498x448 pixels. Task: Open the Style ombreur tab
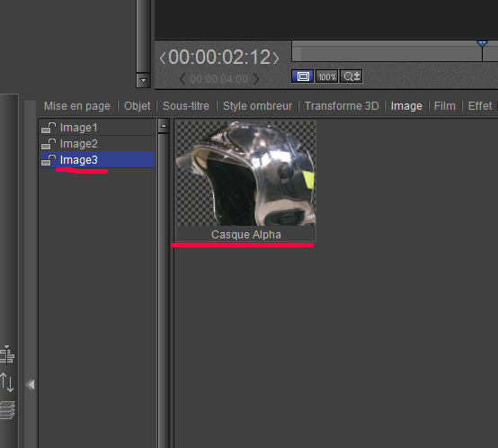(x=257, y=106)
